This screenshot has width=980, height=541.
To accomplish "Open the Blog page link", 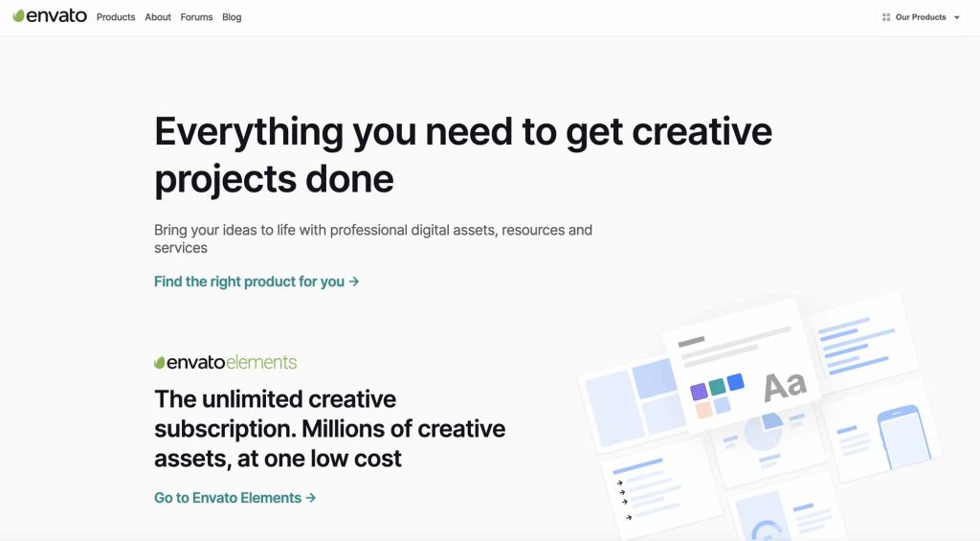I will pyautogui.click(x=232, y=17).
